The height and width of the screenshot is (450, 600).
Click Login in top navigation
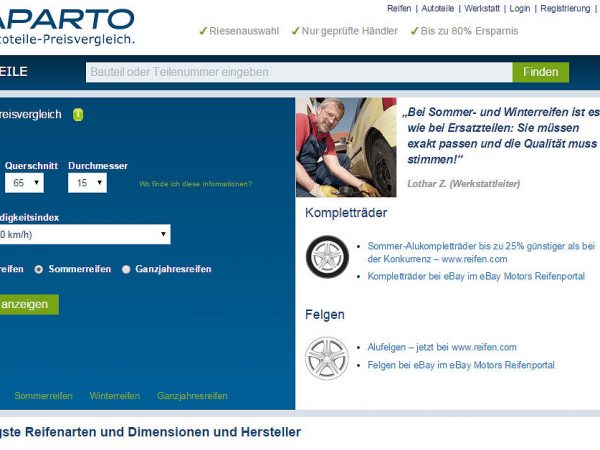(520, 8)
